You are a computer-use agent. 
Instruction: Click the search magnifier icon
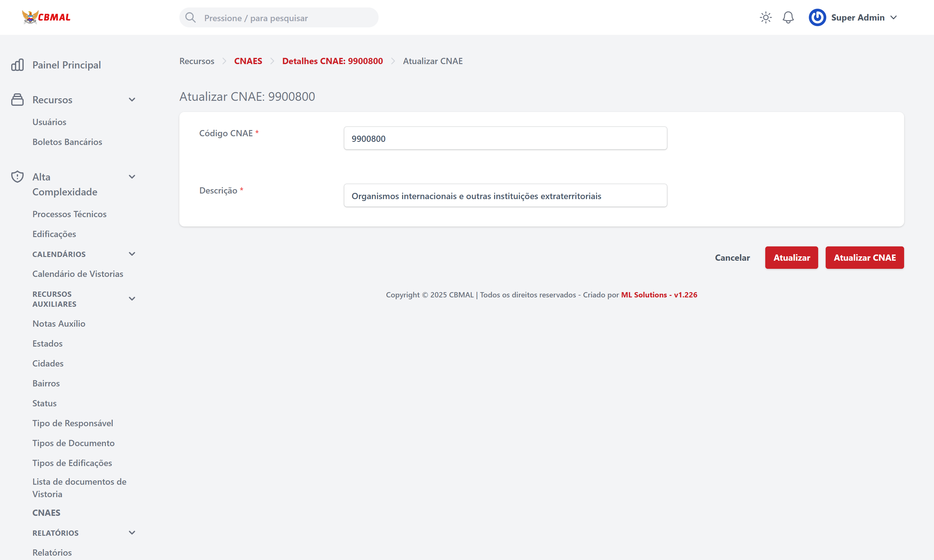click(x=190, y=18)
